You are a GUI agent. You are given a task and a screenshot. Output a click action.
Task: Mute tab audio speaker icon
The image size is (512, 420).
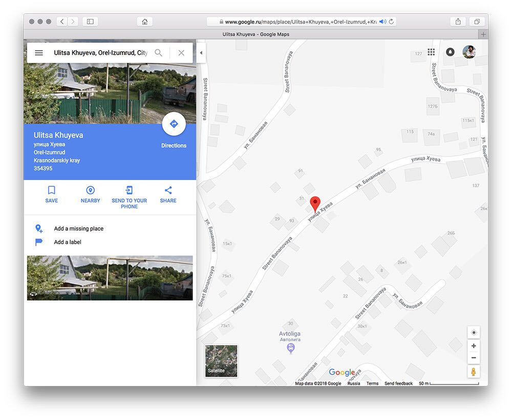pos(382,21)
